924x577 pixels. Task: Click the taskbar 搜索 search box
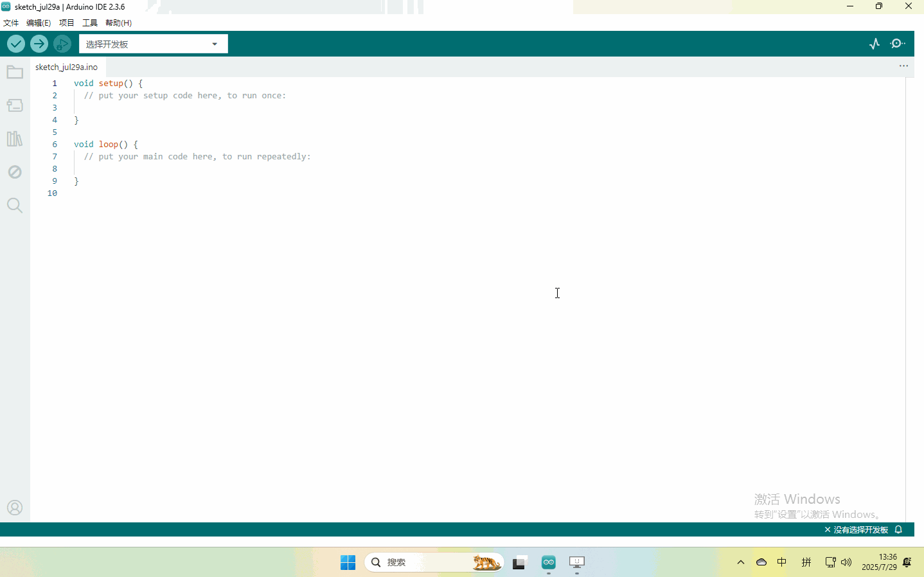434,562
